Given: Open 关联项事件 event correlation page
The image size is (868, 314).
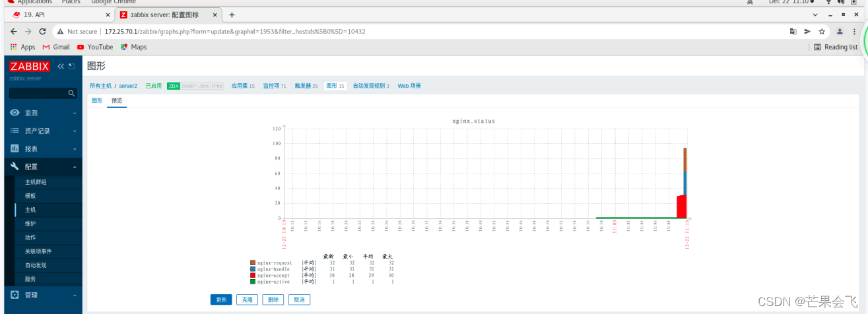Looking at the screenshot, I should click(38, 251).
